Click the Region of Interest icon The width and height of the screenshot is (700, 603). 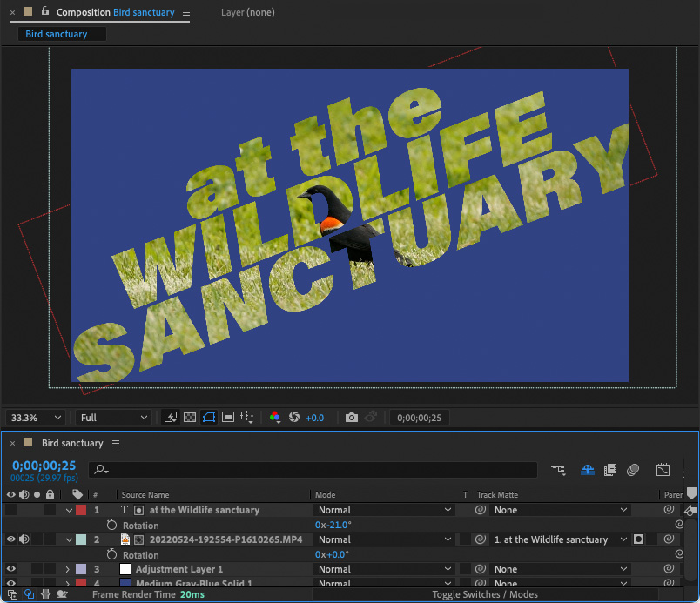coord(228,418)
